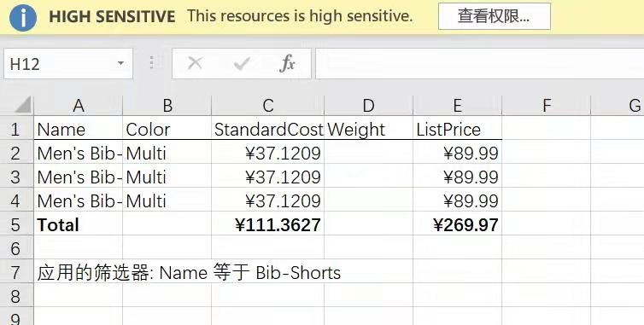Click the Cancel (X) formula bar icon

(x=195, y=63)
